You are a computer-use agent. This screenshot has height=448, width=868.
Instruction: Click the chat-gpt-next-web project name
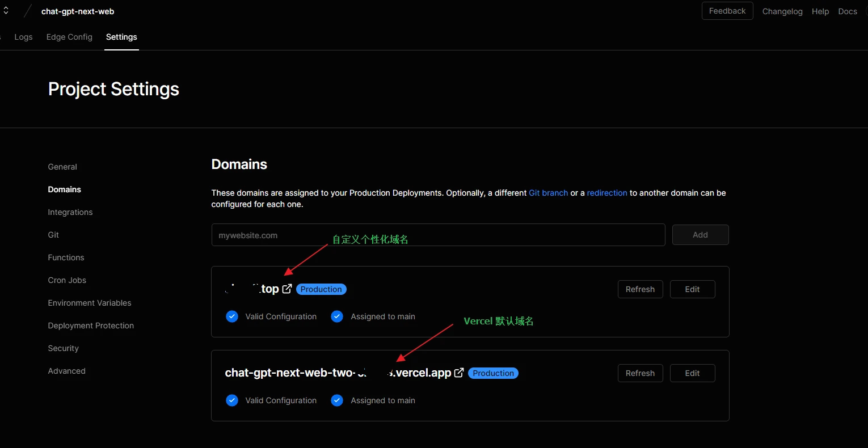pos(78,11)
